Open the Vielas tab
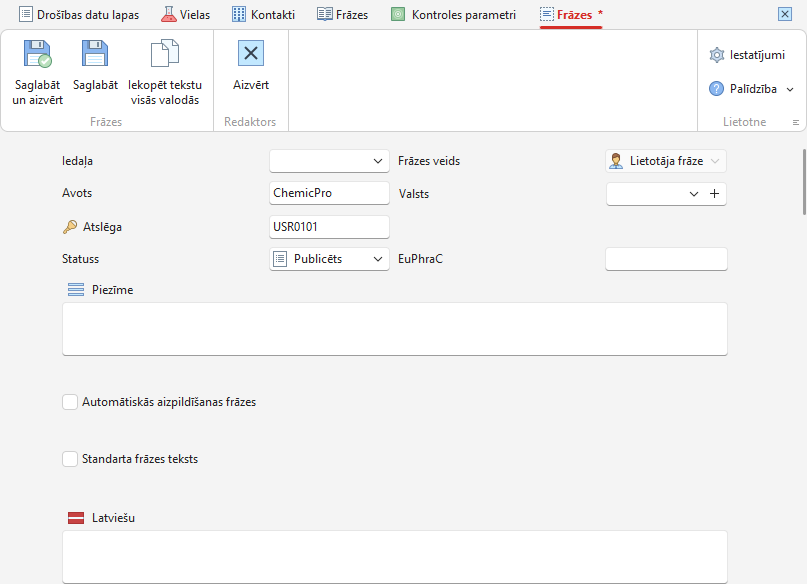Image resolution: width=807 pixels, height=584 pixels. (185, 15)
